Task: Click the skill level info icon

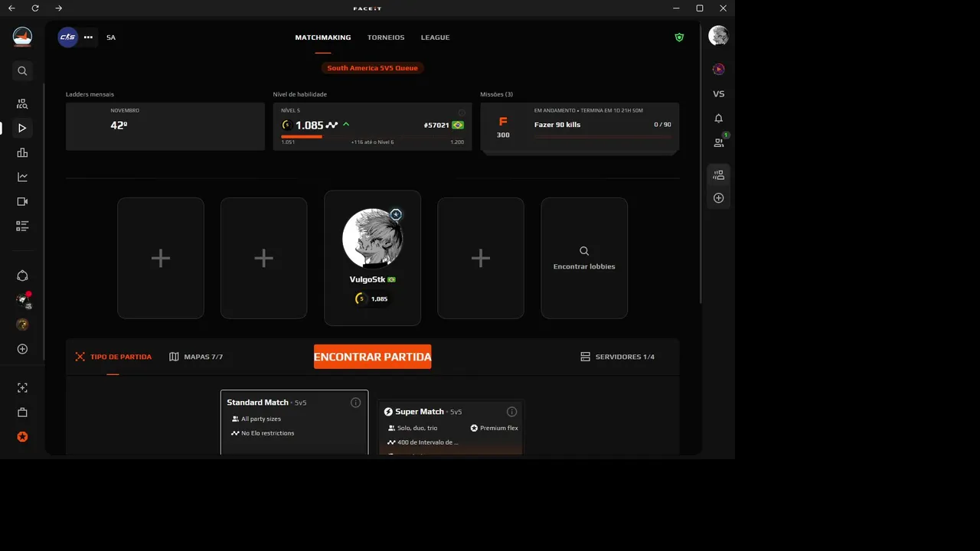Action: coord(462,112)
